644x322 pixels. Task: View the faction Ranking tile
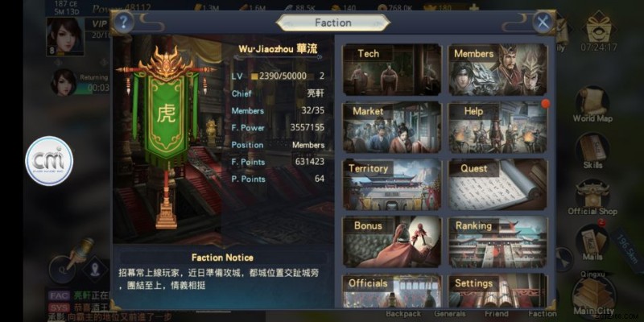coord(497,242)
